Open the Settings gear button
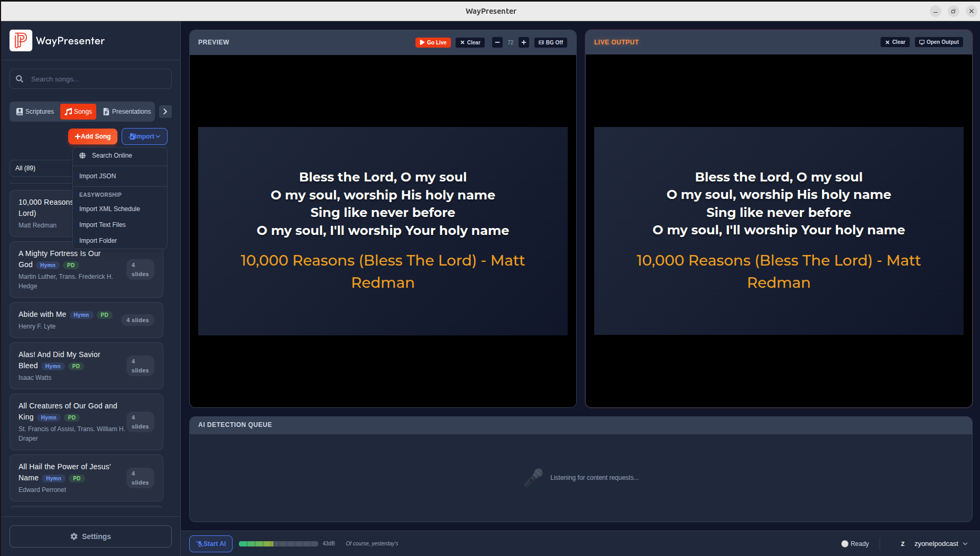This screenshot has width=980, height=556. click(x=90, y=536)
